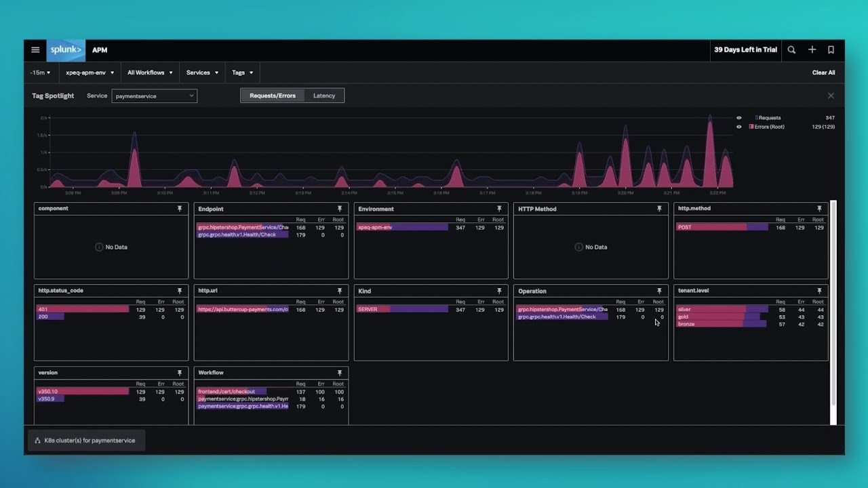Open the All Workflows dropdown

[150, 73]
